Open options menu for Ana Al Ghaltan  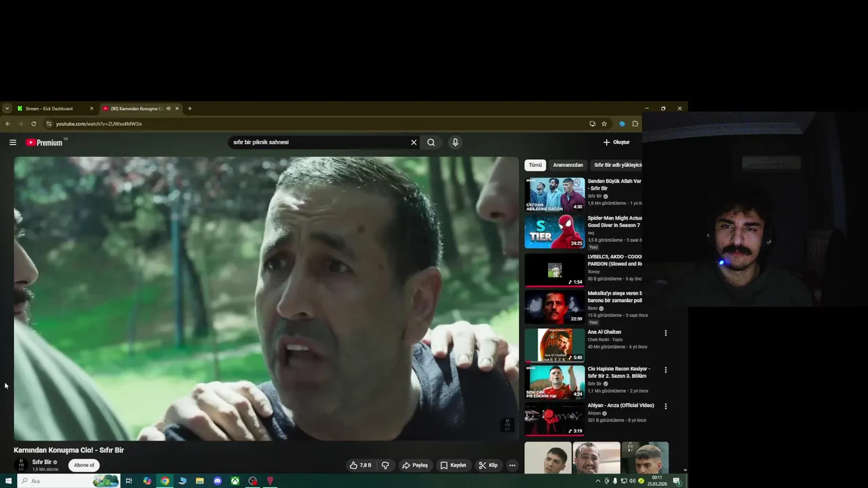pyautogui.click(x=665, y=333)
